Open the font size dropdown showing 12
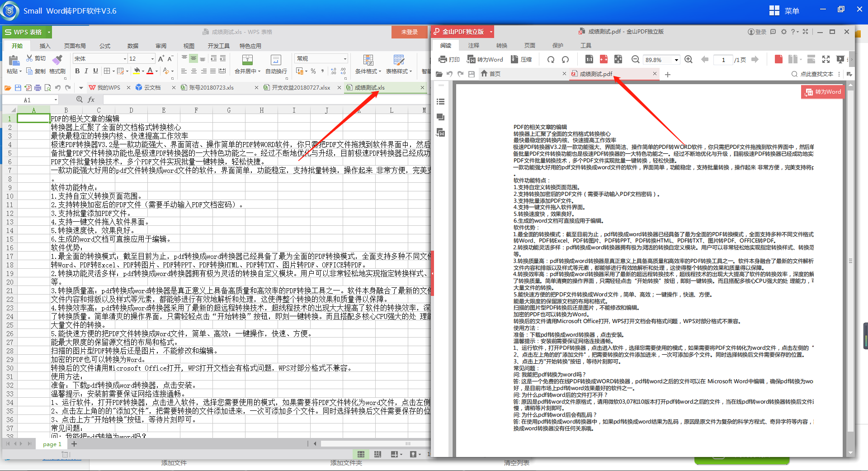 point(152,59)
